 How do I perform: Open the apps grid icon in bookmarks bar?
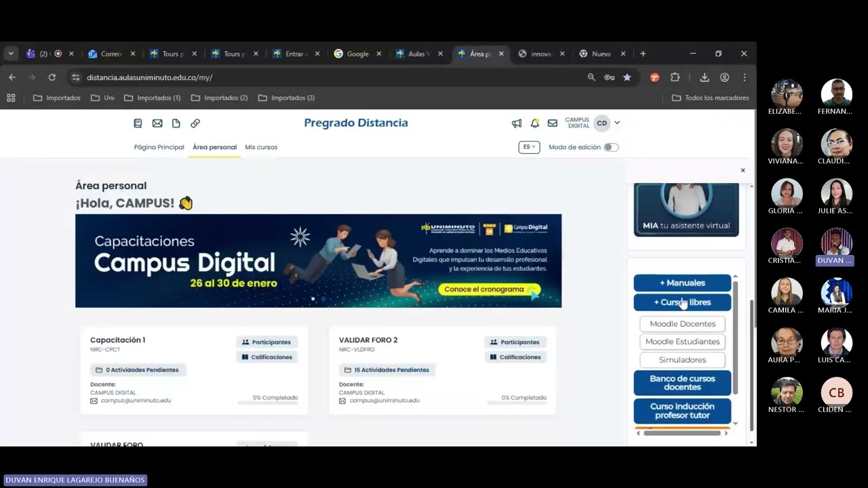(11, 98)
